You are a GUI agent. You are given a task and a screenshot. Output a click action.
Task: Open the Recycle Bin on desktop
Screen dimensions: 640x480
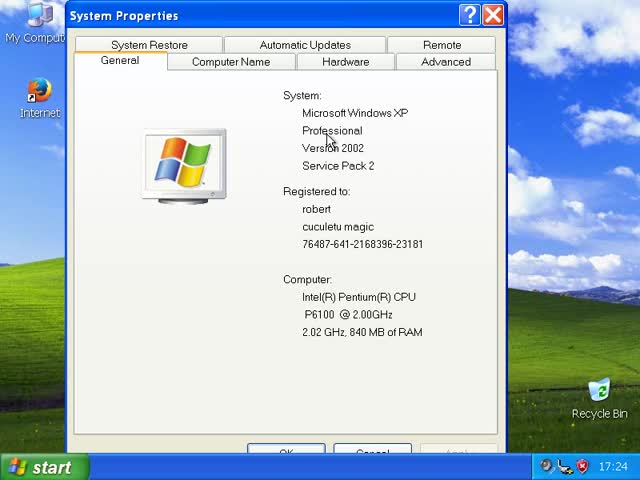pos(599,392)
